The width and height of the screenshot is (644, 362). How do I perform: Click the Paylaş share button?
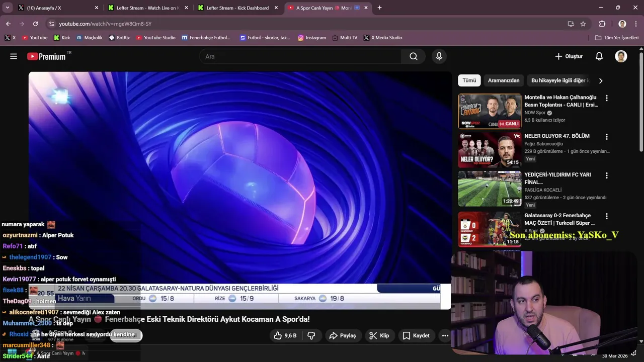[342, 335]
